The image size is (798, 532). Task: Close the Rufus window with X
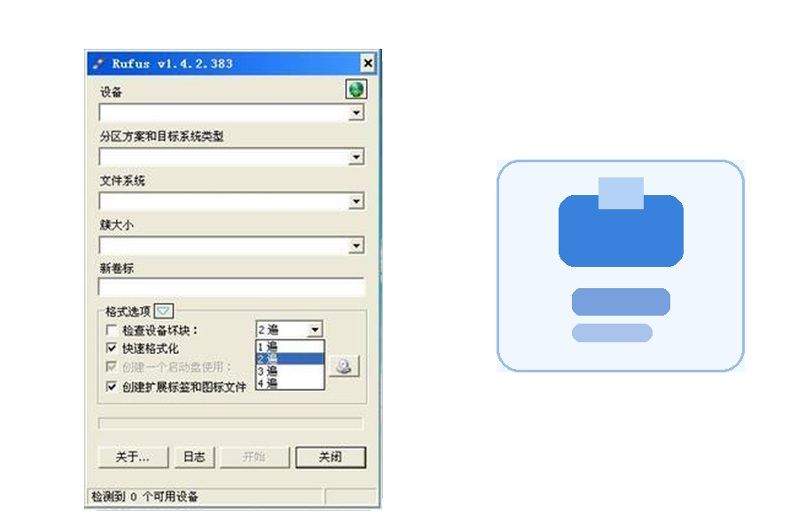pyautogui.click(x=368, y=63)
